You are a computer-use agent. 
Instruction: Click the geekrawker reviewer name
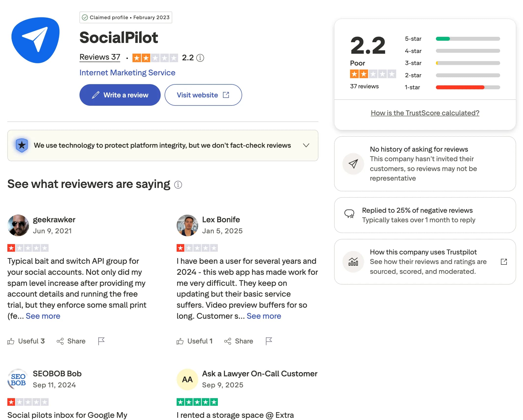point(54,220)
